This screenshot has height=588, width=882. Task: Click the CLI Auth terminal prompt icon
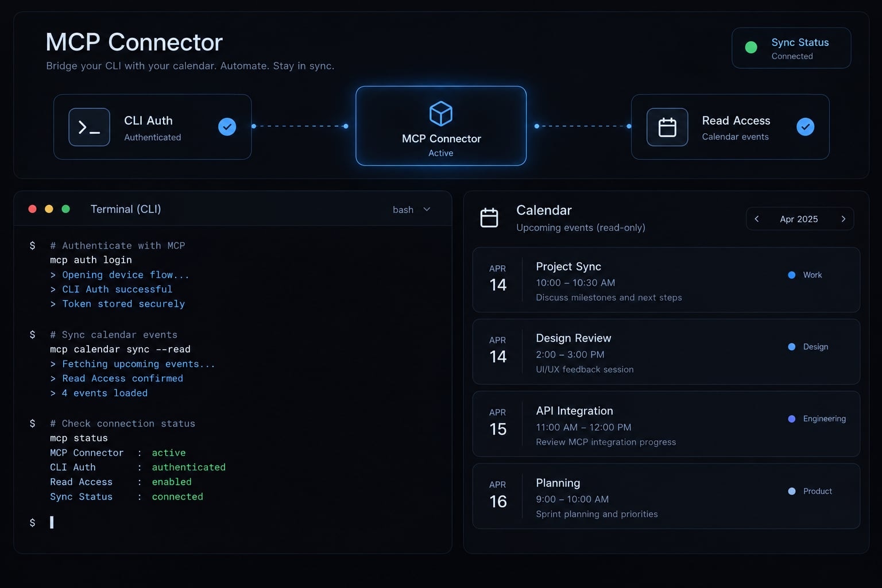click(x=89, y=127)
